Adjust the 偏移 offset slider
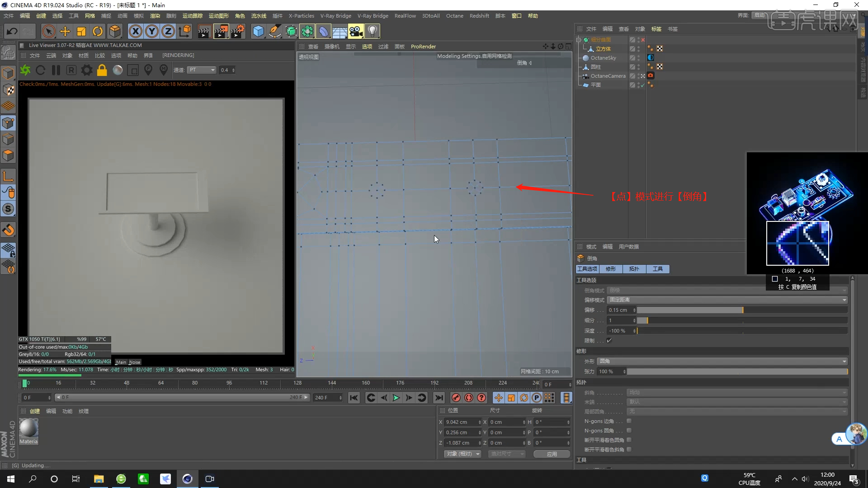 pyautogui.click(x=742, y=310)
